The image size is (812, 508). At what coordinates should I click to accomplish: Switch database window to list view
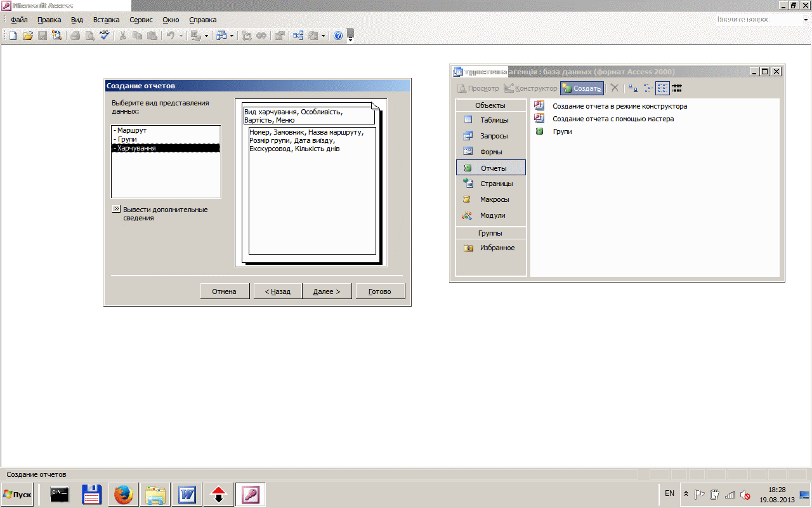[x=662, y=89]
